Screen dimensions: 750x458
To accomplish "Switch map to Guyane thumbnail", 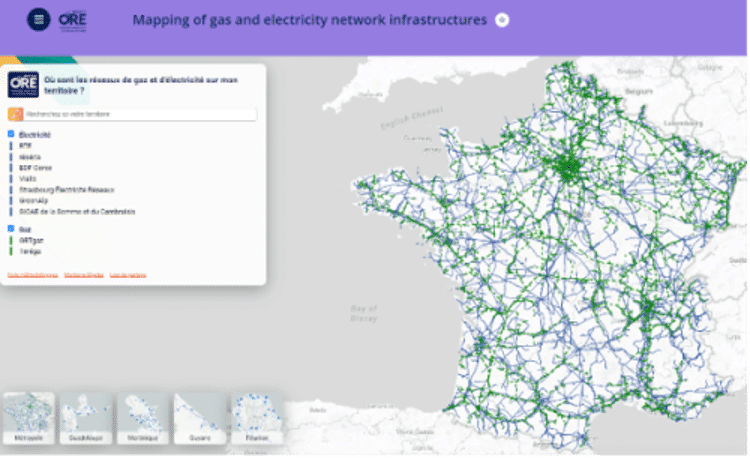I will pyautogui.click(x=200, y=418).
